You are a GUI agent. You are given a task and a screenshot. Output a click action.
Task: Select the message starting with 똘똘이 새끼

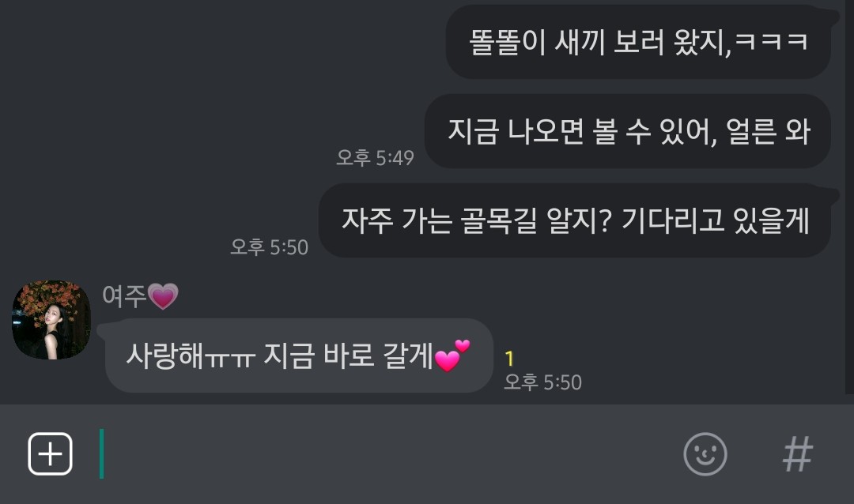click(x=638, y=42)
